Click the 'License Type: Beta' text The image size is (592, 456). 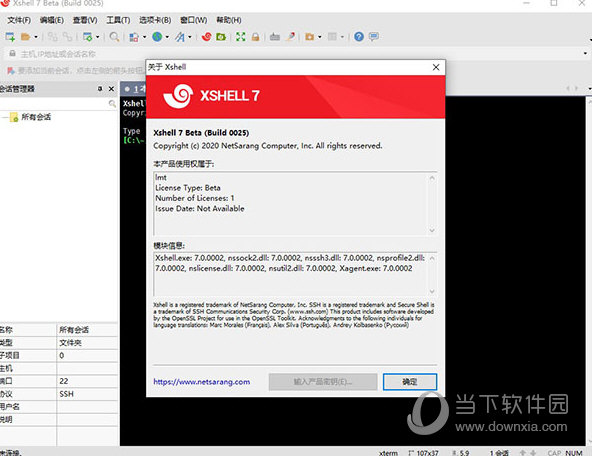188,188
